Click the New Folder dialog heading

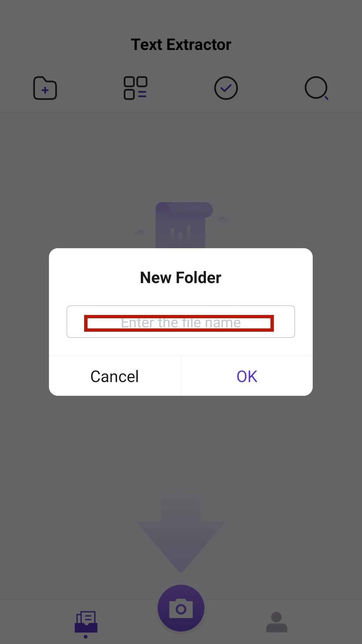tap(181, 278)
